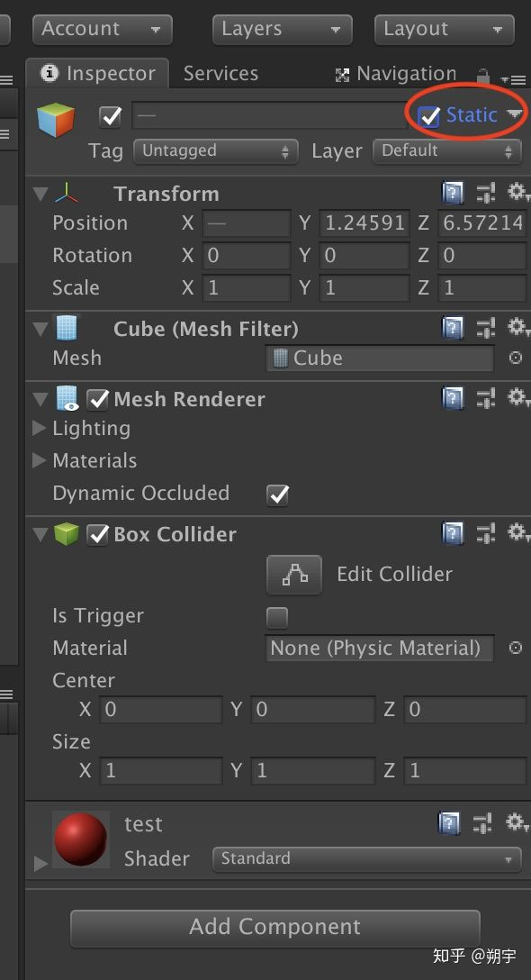Click the Edit Collider button
531x980 pixels.
(x=294, y=574)
